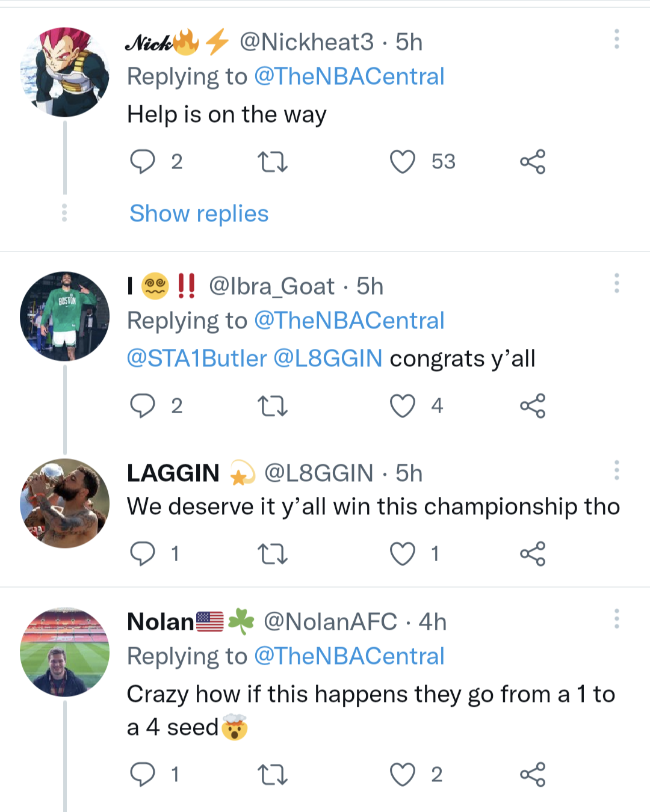This screenshot has width=650, height=812.
Task: Reply to NolanAFC's seed tweet
Action: 143,774
